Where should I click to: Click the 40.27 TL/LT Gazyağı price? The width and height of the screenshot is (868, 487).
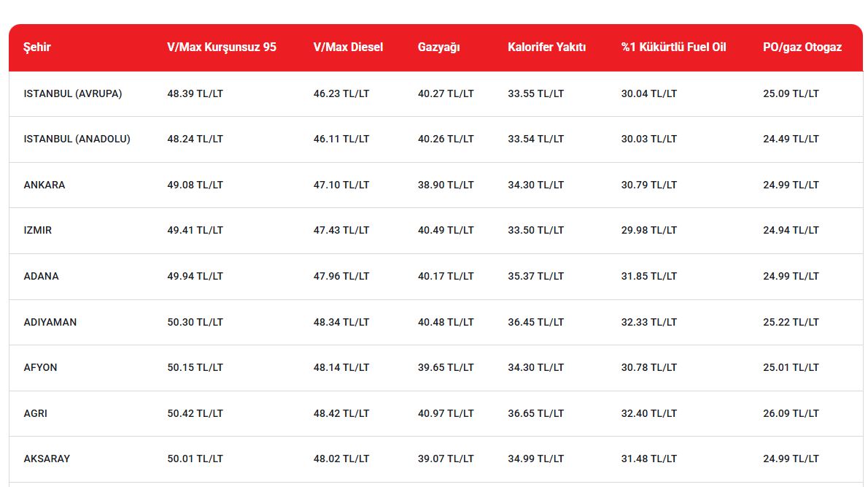coord(446,93)
